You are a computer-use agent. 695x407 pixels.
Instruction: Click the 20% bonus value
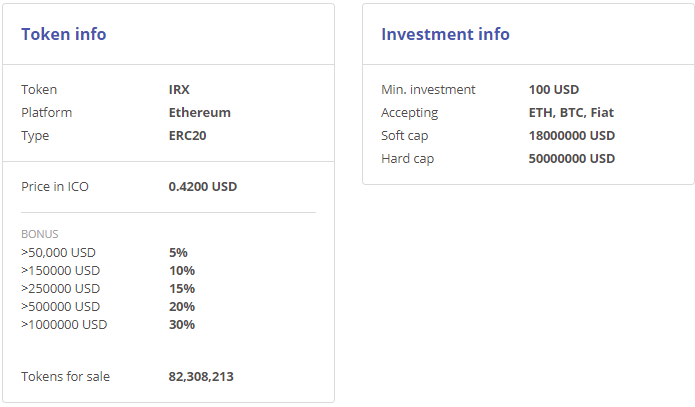tap(182, 306)
